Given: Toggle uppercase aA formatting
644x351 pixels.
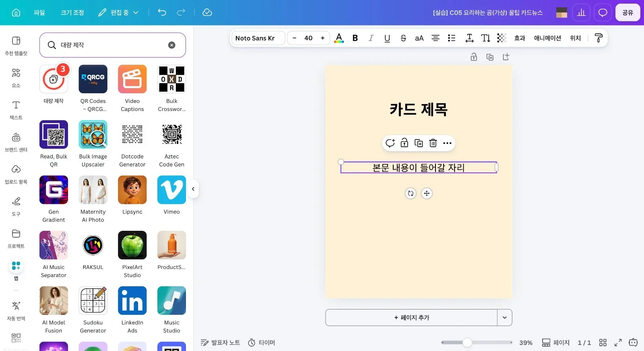Looking at the screenshot, I should coord(419,38).
